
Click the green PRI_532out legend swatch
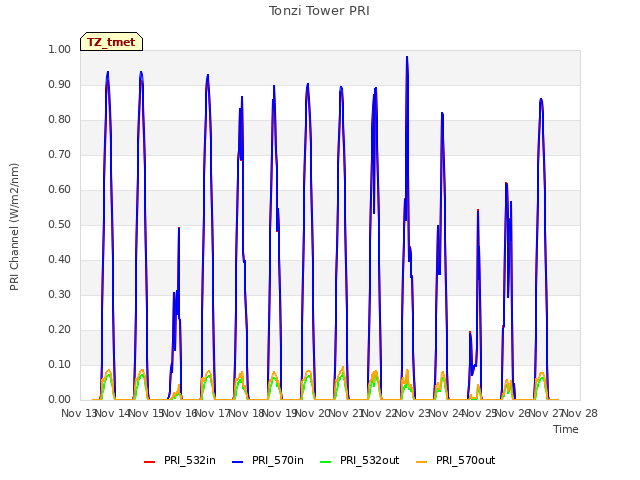click(326, 462)
